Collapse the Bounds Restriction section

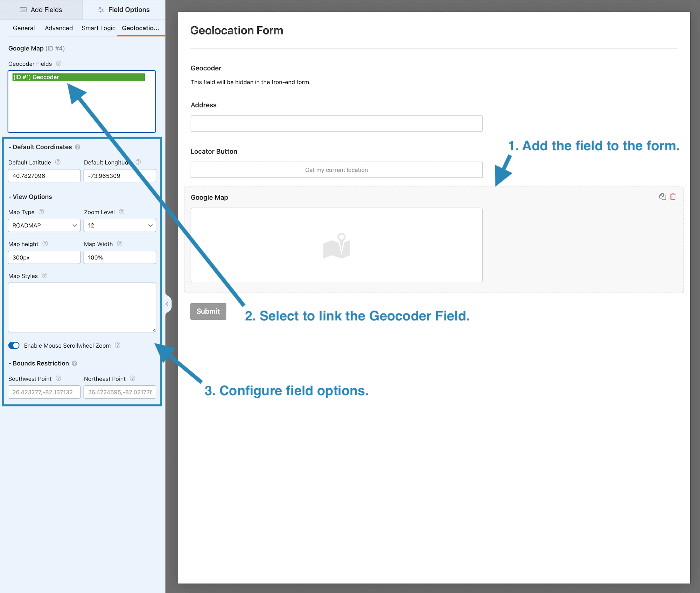38,363
